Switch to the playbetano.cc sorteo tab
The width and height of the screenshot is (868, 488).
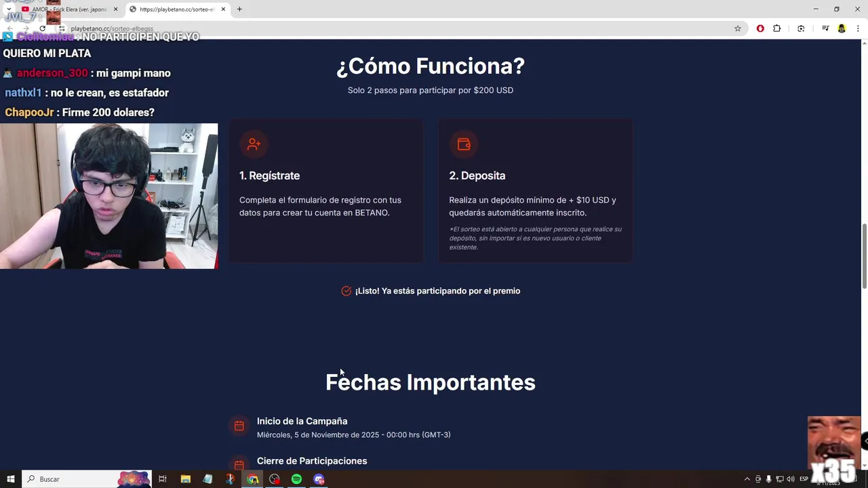point(176,9)
